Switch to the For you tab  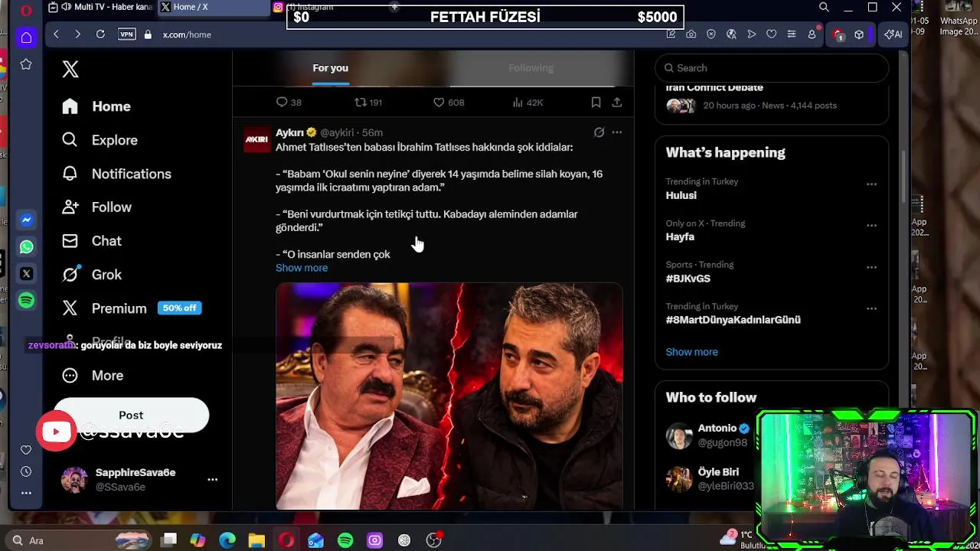click(x=330, y=68)
